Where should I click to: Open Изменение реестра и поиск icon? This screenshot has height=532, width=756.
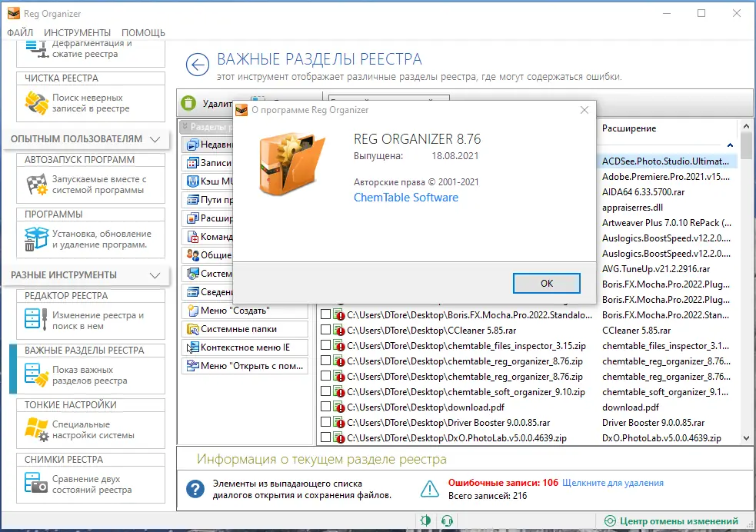(36, 319)
